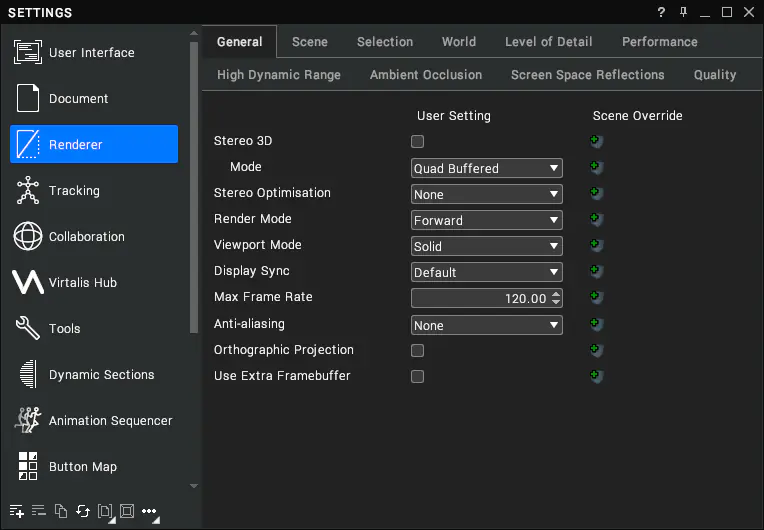Screen dimensions: 764x530
Task: Add scene override for Stereo Optimisation
Action: [596, 193]
